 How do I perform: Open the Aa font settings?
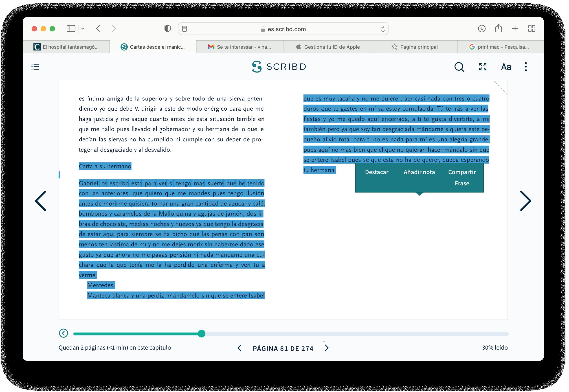(x=506, y=67)
